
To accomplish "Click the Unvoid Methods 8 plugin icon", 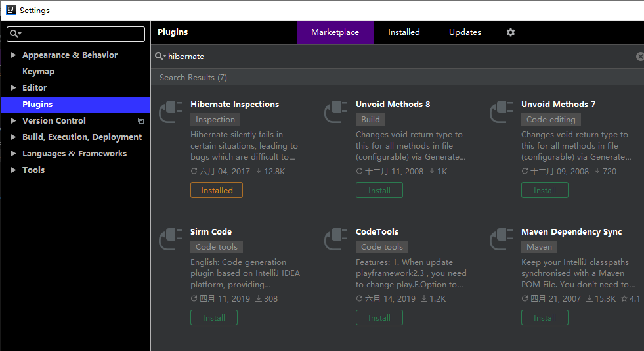I will tap(336, 112).
